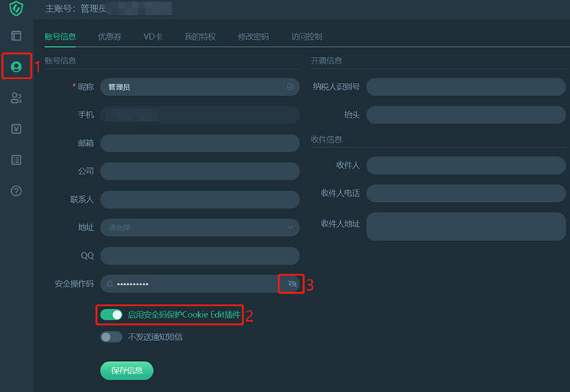570x392 pixels.
Task: Switch to the 修改密码 tab
Action: [253, 36]
